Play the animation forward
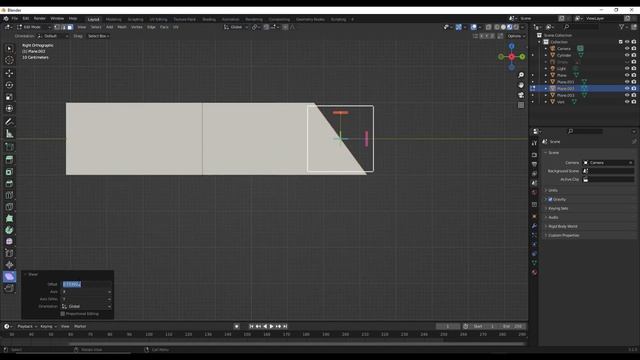 [271, 327]
